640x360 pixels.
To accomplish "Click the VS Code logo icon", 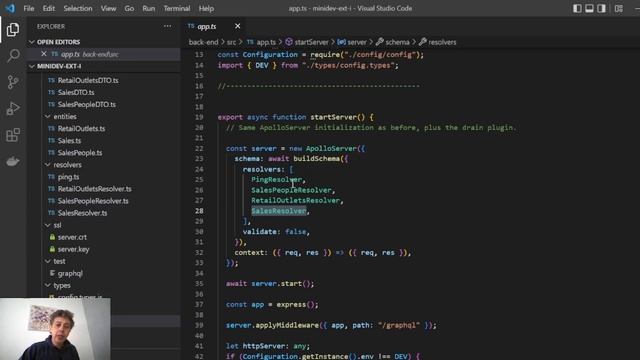I will [10, 8].
